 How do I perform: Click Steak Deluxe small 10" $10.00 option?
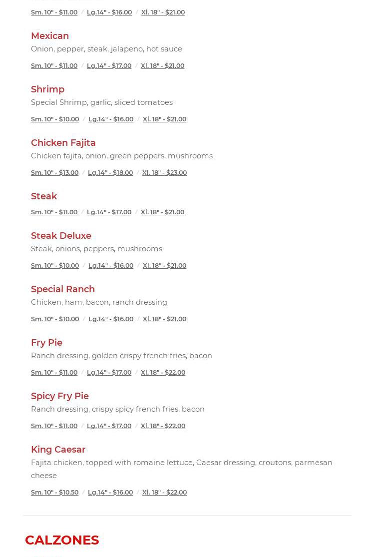click(x=55, y=265)
